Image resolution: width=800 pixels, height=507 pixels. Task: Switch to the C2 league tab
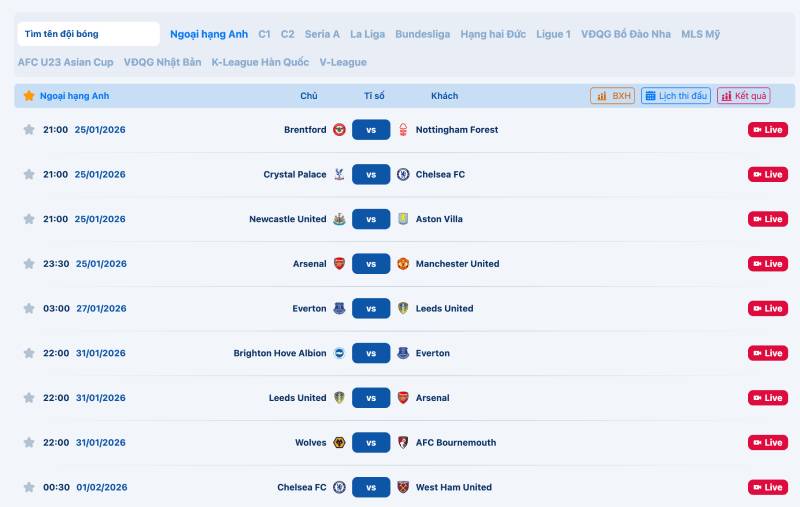click(287, 34)
